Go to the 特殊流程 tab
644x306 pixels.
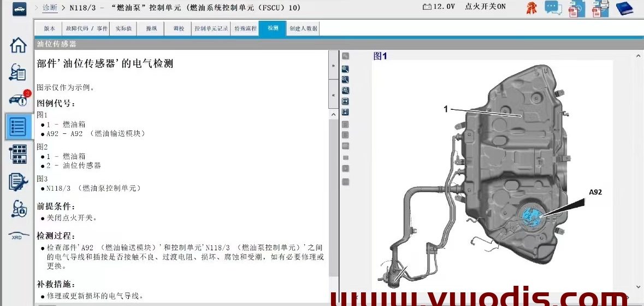[245, 28]
